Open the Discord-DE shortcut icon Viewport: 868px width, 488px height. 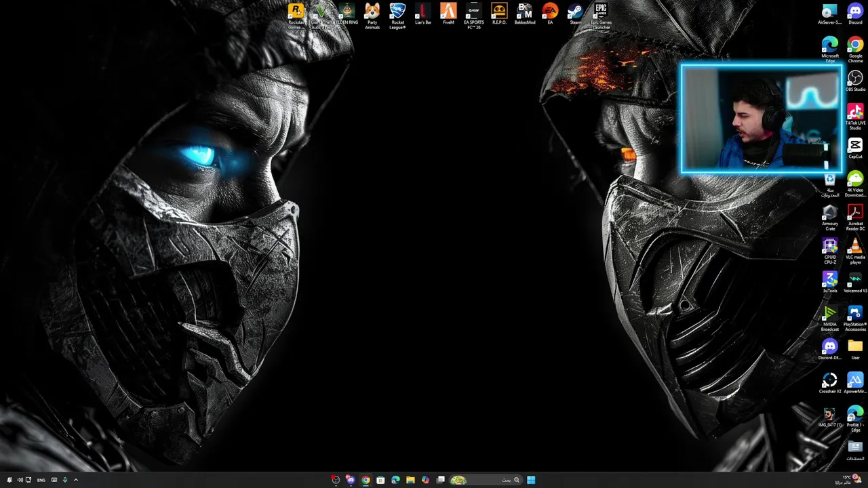tap(830, 350)
